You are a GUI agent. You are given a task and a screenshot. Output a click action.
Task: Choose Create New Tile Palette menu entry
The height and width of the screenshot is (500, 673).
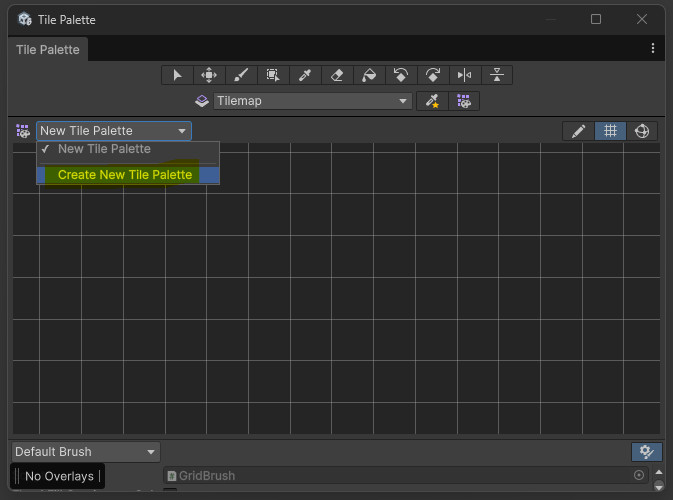click(x=128, y=175)
